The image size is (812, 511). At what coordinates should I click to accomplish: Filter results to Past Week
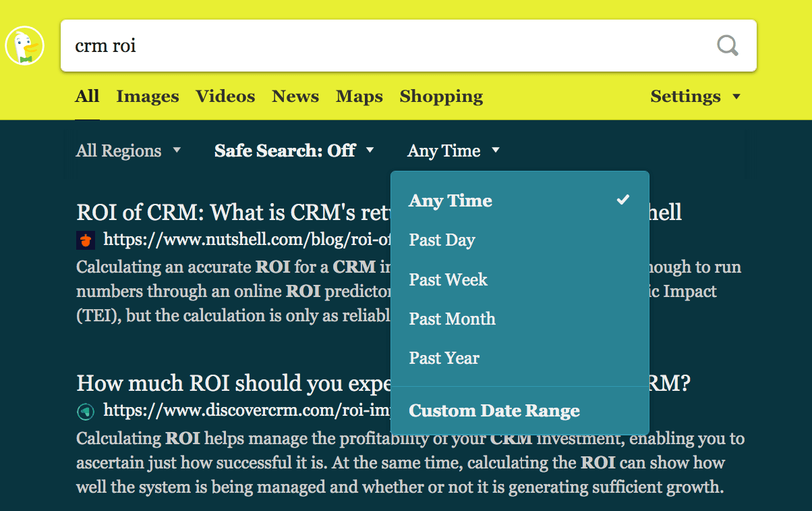point(519,279)
